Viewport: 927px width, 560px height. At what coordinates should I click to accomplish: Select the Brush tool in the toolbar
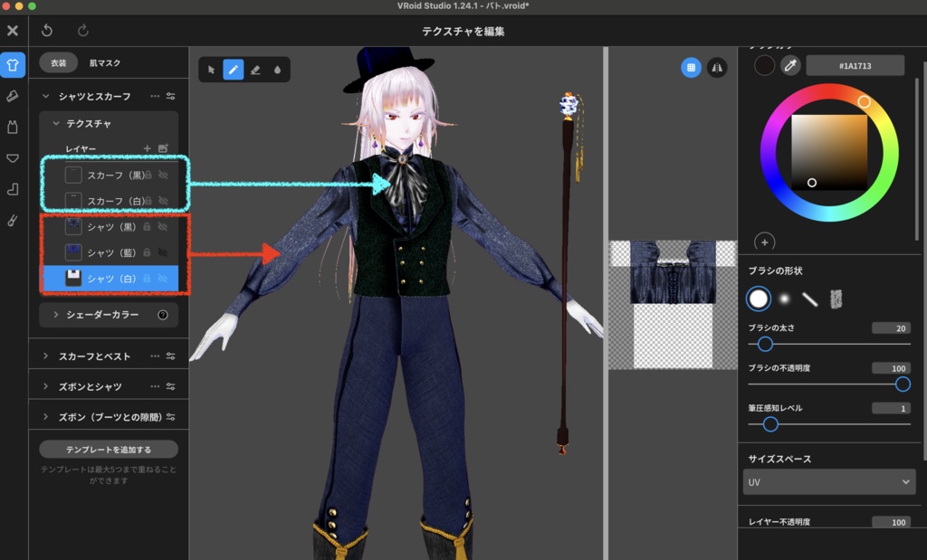point(234,70)
